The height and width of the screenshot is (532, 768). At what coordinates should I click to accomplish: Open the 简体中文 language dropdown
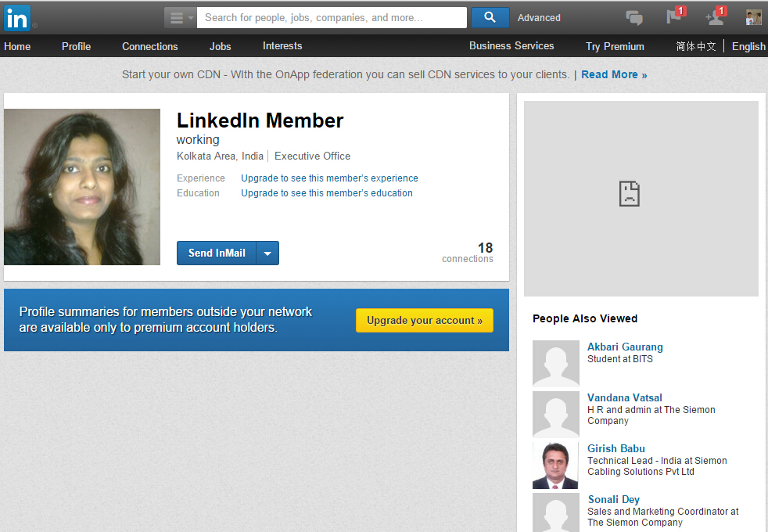point(696,46)
